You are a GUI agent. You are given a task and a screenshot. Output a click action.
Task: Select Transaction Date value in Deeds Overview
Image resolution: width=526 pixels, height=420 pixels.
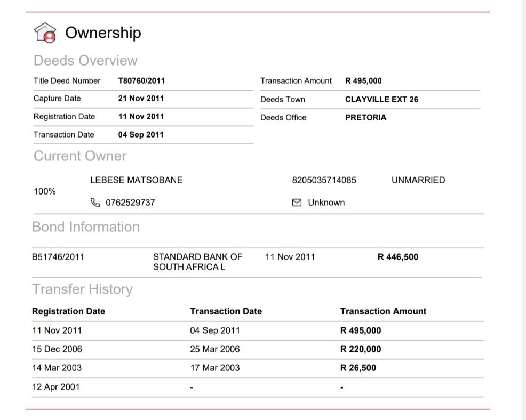tap(141, 135)
